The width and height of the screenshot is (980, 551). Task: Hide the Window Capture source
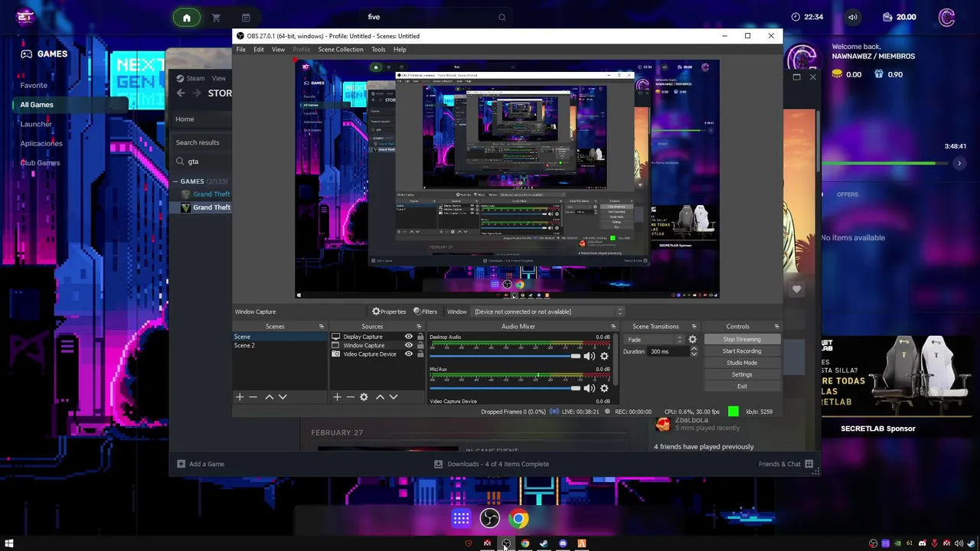point(408,345)
